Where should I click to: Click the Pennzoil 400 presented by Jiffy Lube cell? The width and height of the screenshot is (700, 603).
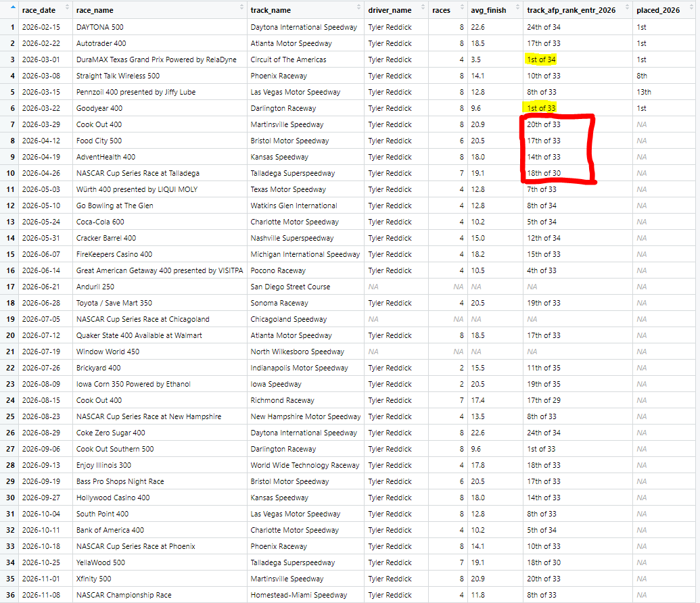pyautogui.click(x=160, y=92)
